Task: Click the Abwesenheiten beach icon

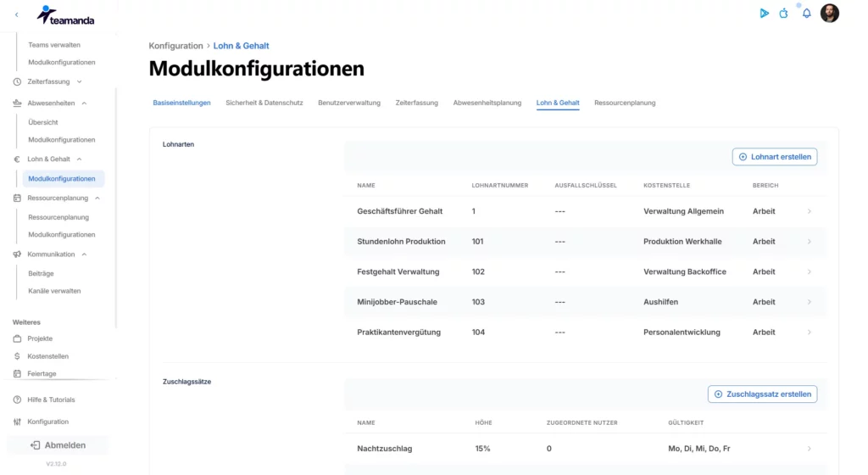Action: tap(17, 103)
